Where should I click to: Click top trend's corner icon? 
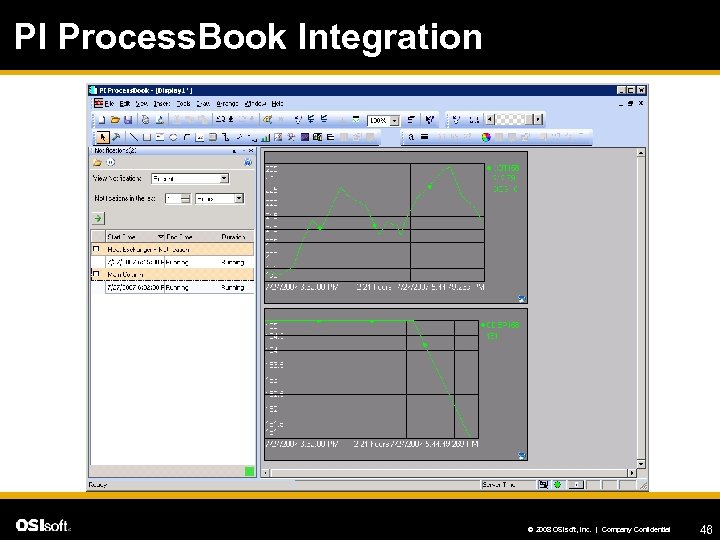[x=522, y=299]
